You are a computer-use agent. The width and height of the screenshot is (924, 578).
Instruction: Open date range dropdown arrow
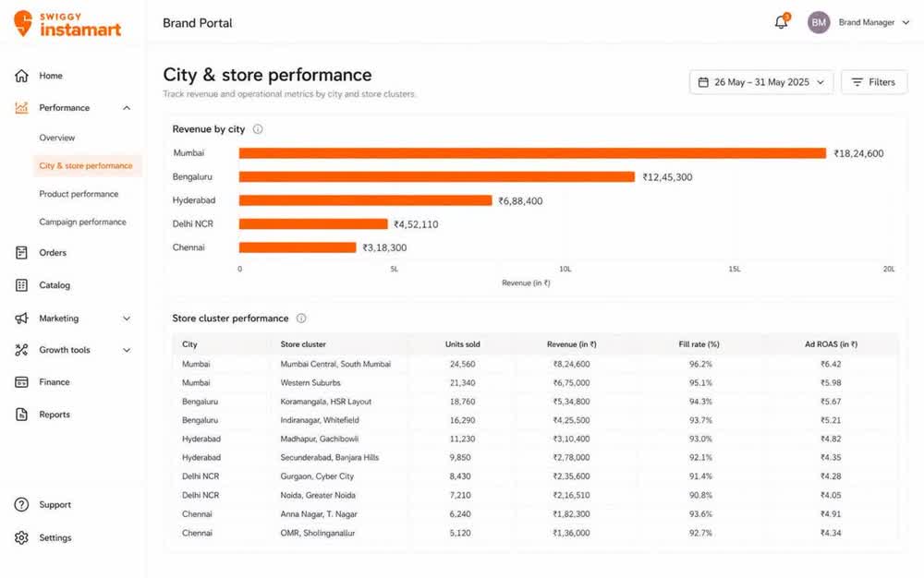[821, 82]
